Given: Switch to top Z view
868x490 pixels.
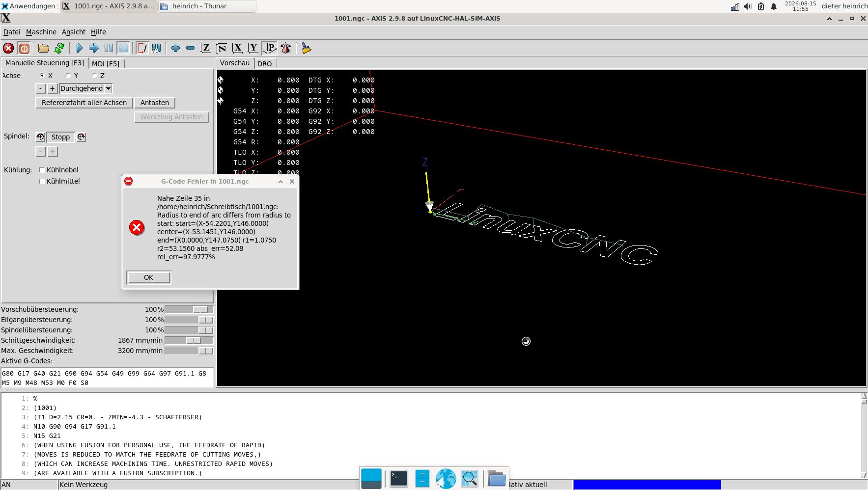Looking at the screenshot, I should click(x=206, y=48).
